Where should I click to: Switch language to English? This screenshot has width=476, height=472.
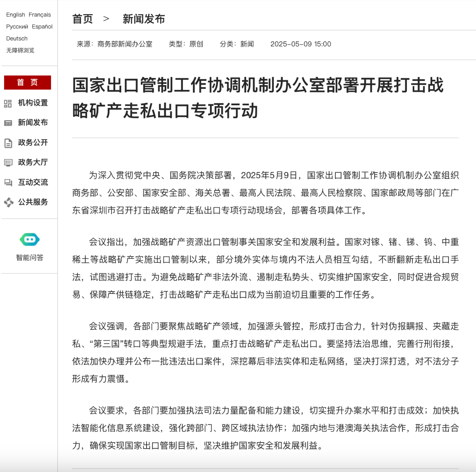click(x=16, y=15)
